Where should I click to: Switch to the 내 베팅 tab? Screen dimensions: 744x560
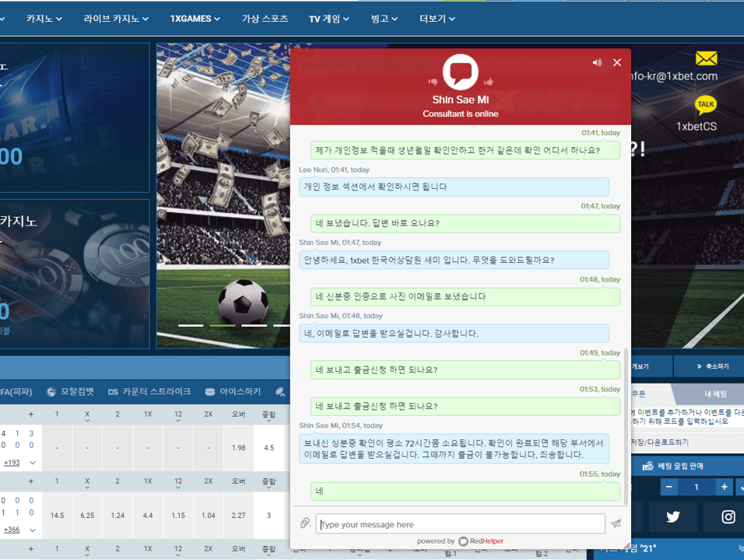pyautogui.click(x=715, y=394)
